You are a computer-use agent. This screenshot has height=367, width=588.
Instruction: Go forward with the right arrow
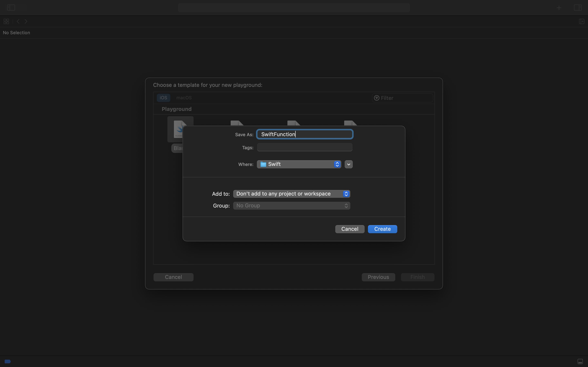tap(26, 22)
